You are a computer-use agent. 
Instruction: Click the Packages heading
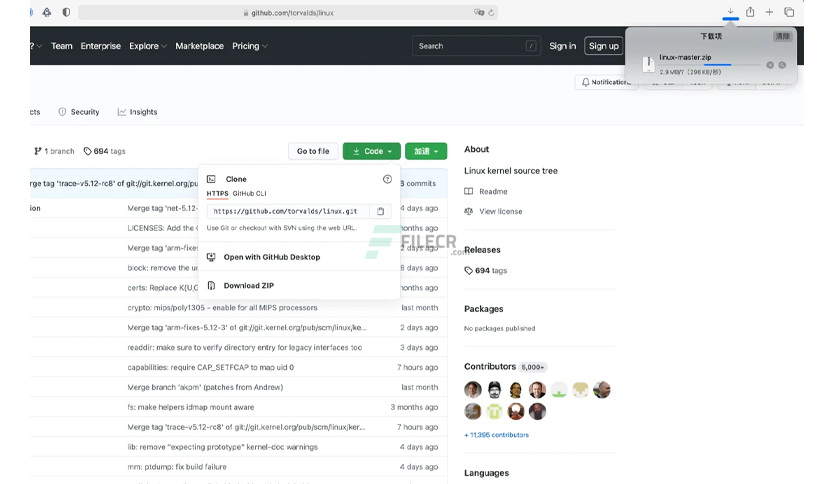click(484, 309)
